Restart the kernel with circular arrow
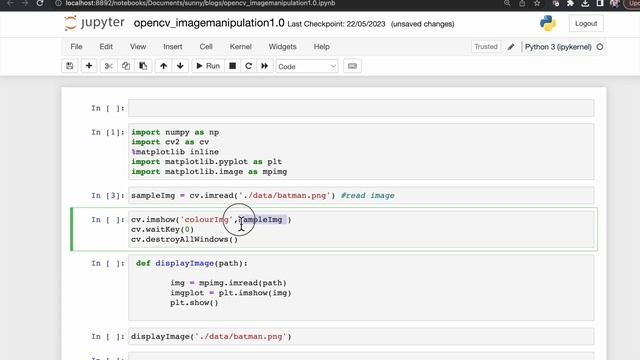 pyautogui.click(x=249, y=66)
